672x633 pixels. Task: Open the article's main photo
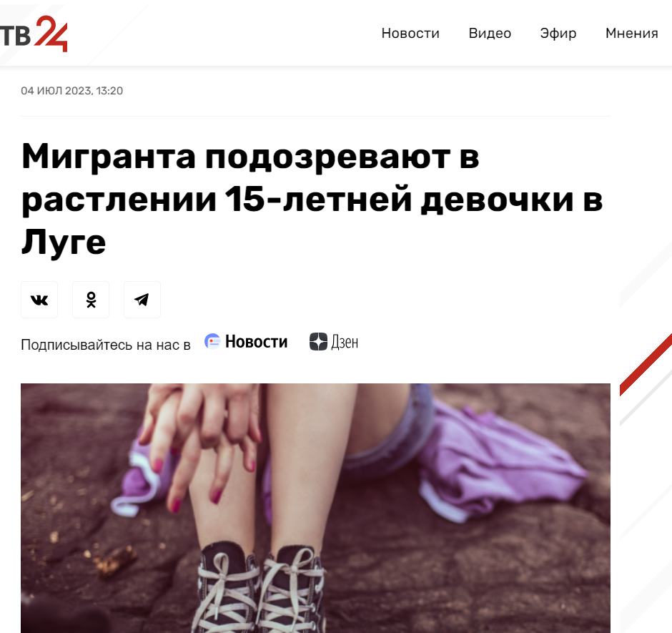315,509
